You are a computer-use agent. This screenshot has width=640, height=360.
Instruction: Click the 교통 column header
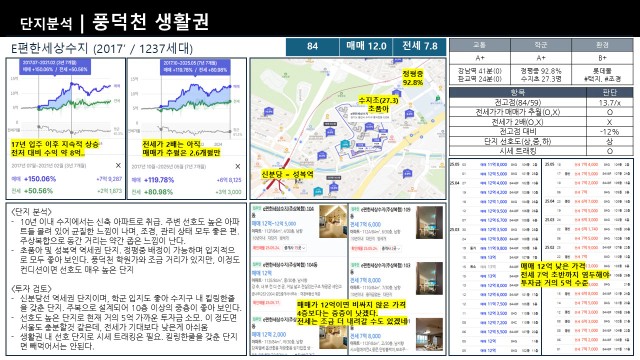pyautogui.click(x=480, y=45)
